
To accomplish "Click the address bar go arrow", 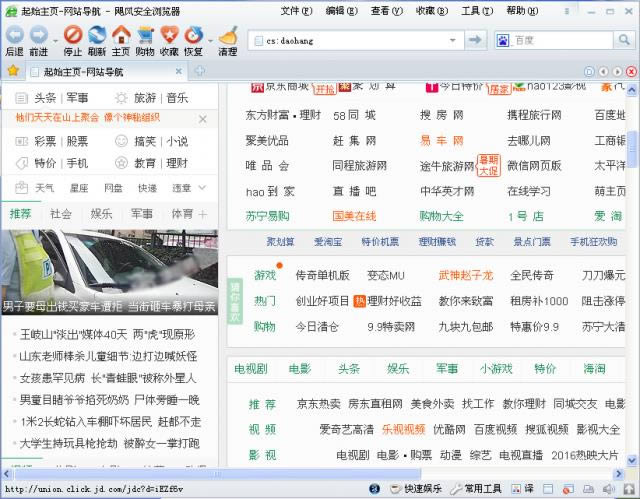I will 475,40.
